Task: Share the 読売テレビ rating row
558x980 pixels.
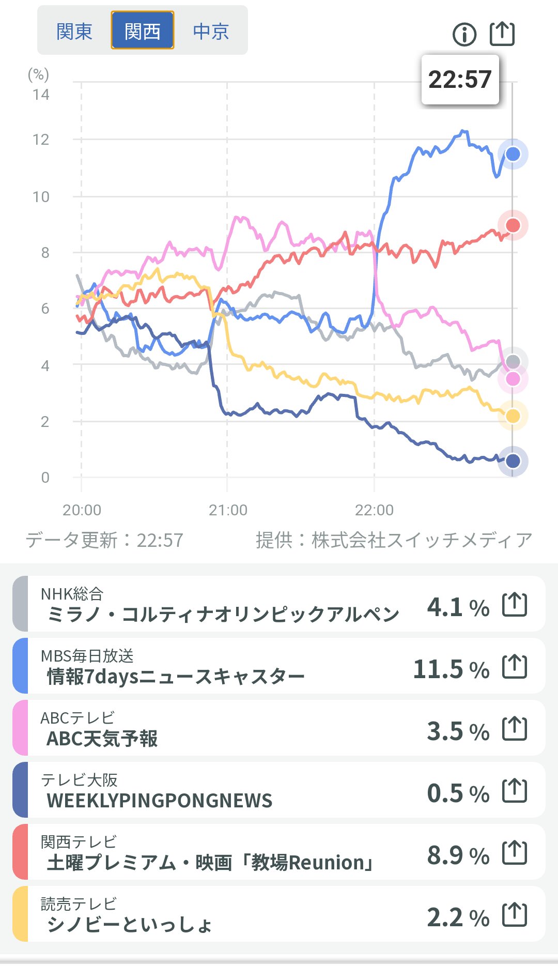Action: click(515, 914)
